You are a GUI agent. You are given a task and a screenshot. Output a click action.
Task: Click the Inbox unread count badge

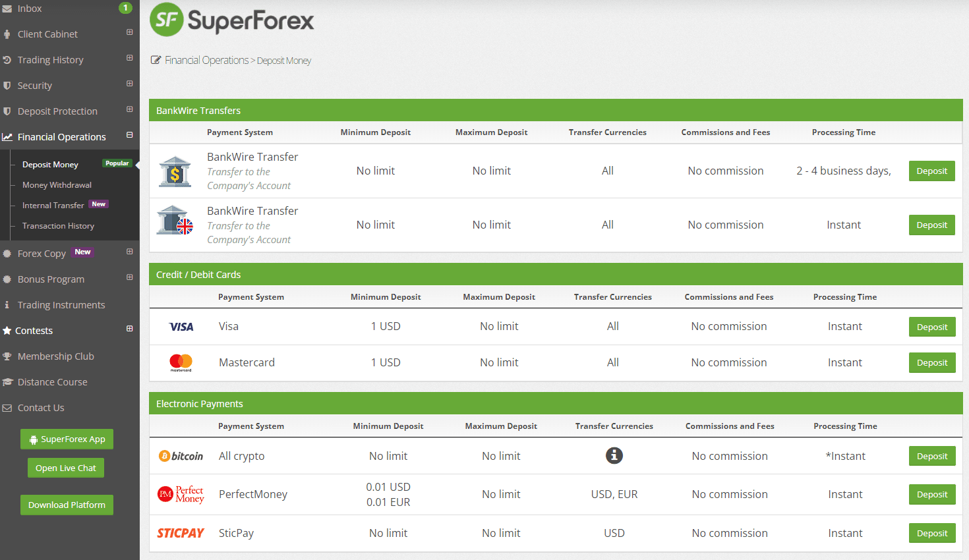(x=125, y=8)
